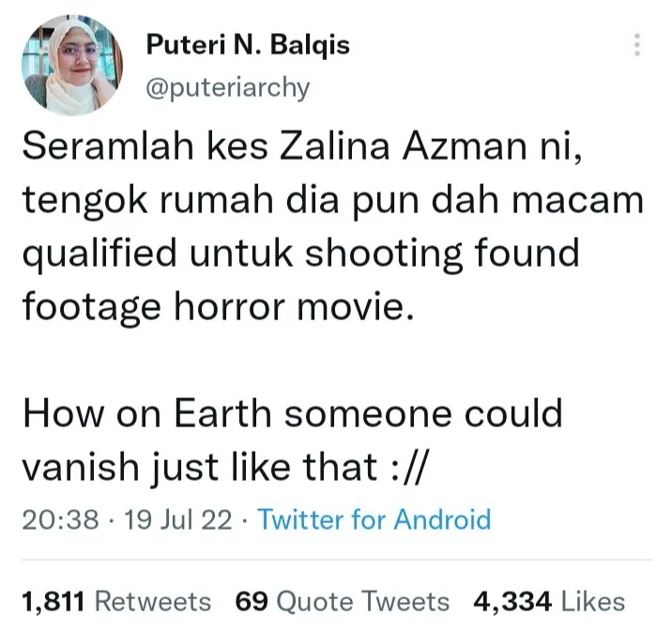Image resolution: width=672 pixels, height=631 pixels.
Task: Visit the @puteriarchy handle
Action: [227, 88]
